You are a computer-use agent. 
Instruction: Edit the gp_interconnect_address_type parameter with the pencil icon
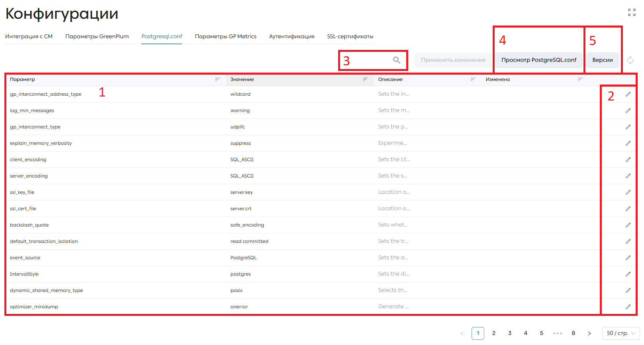pyautogui.click(x=628, y=94)
